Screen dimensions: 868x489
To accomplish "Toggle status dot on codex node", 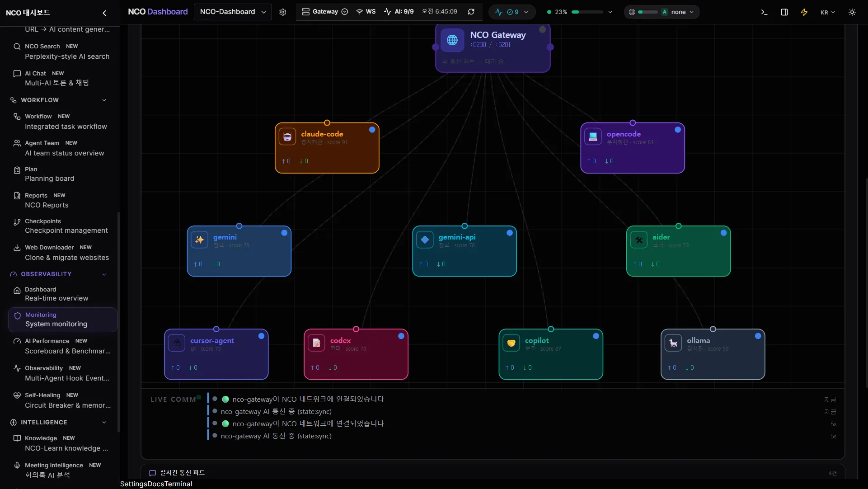I will (x=401, y=336).
